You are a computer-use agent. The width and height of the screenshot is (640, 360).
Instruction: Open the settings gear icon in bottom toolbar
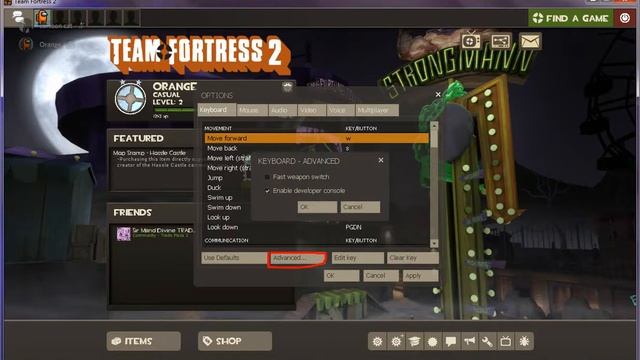pos(377,341)
